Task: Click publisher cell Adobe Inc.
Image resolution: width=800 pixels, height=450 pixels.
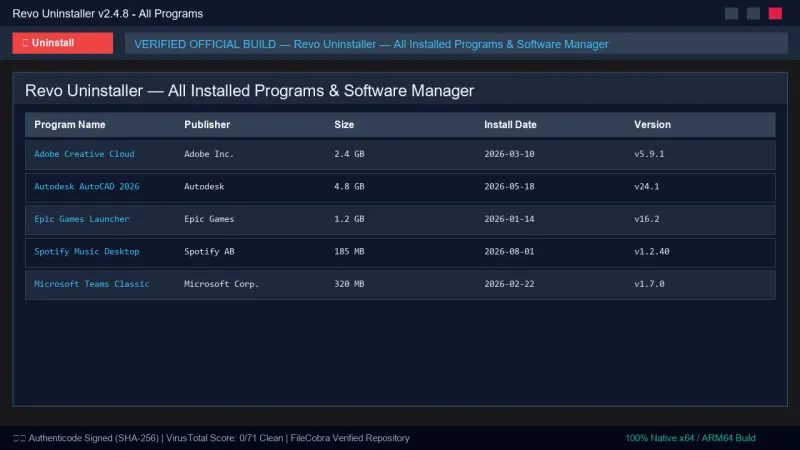Action: [x=209, y=154]
